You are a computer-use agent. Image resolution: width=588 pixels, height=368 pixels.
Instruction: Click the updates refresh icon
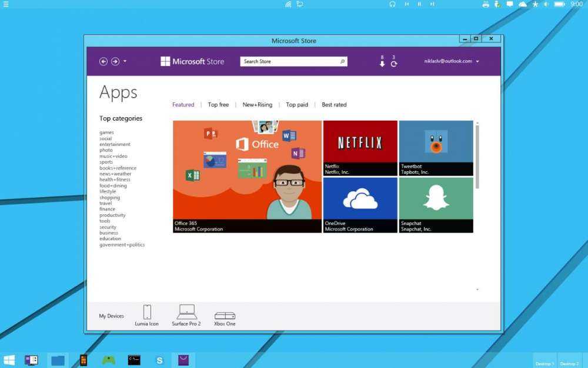click(x=394, y=64)
